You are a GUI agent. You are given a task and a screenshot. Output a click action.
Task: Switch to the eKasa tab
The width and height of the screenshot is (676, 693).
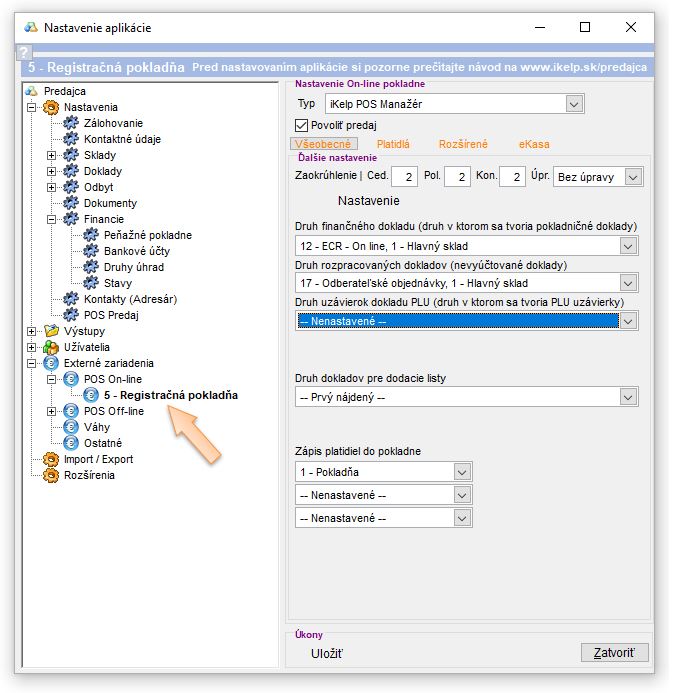(x=534, y=145)
